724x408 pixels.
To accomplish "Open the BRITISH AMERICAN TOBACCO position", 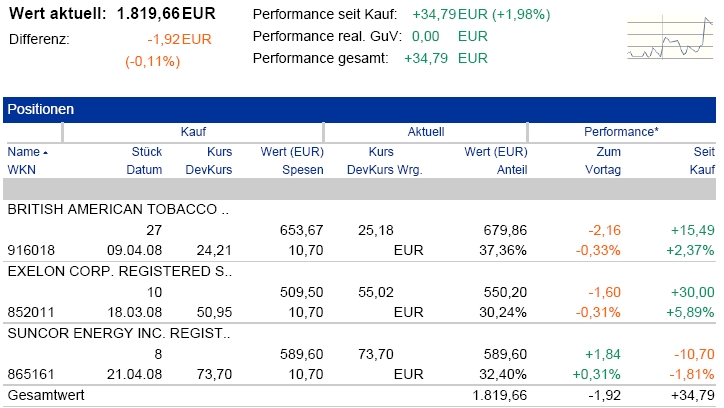I will (118, 209).
